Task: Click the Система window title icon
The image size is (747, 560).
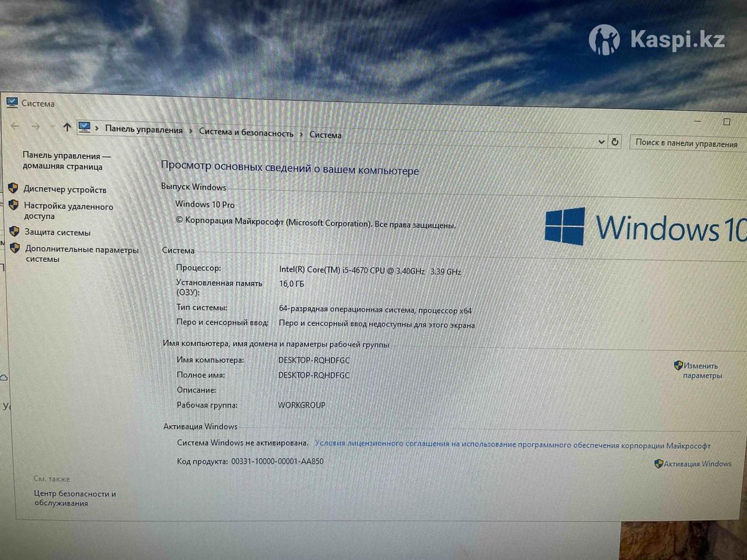Action: [x=12, y=103]
